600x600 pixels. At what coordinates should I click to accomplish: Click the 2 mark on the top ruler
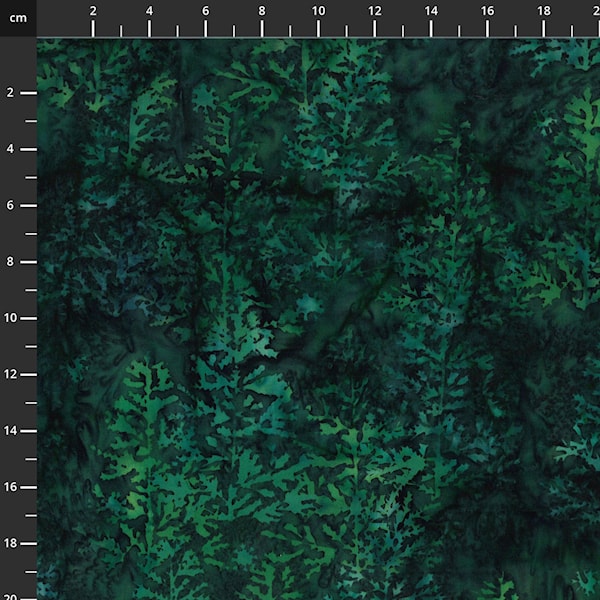(x=93, y=11)
